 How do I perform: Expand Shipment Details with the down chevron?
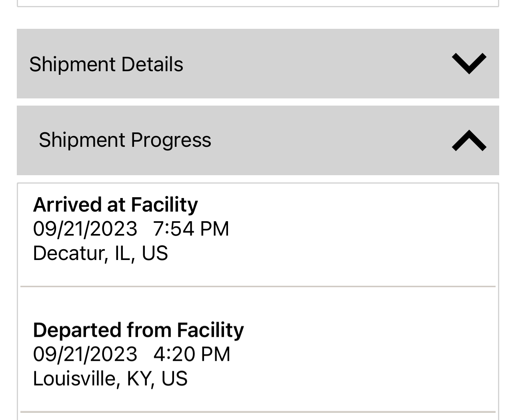(469, 64)
